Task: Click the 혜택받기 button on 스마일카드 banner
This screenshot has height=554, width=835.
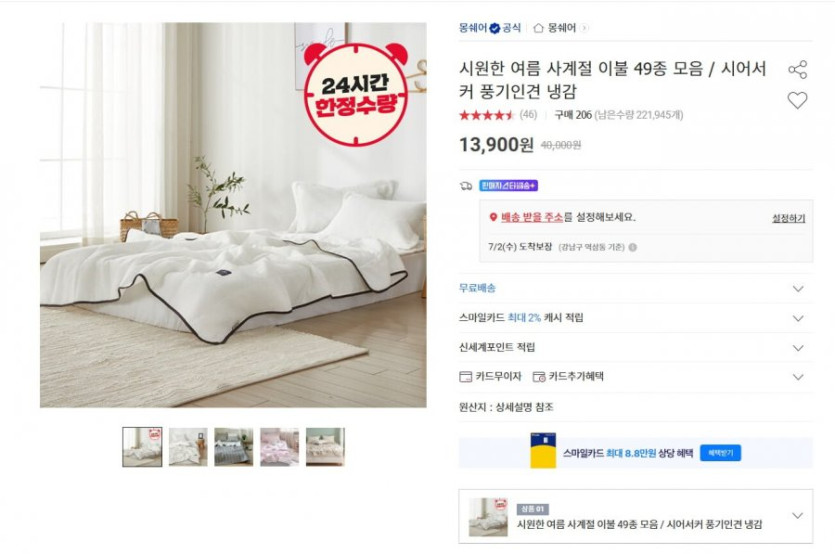Action: tap(720, 453)
